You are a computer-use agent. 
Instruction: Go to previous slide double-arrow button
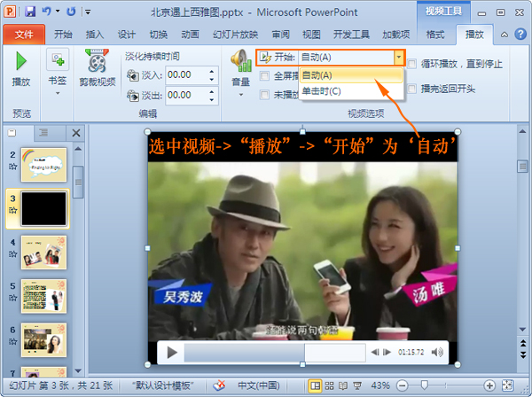pos(523,344)
